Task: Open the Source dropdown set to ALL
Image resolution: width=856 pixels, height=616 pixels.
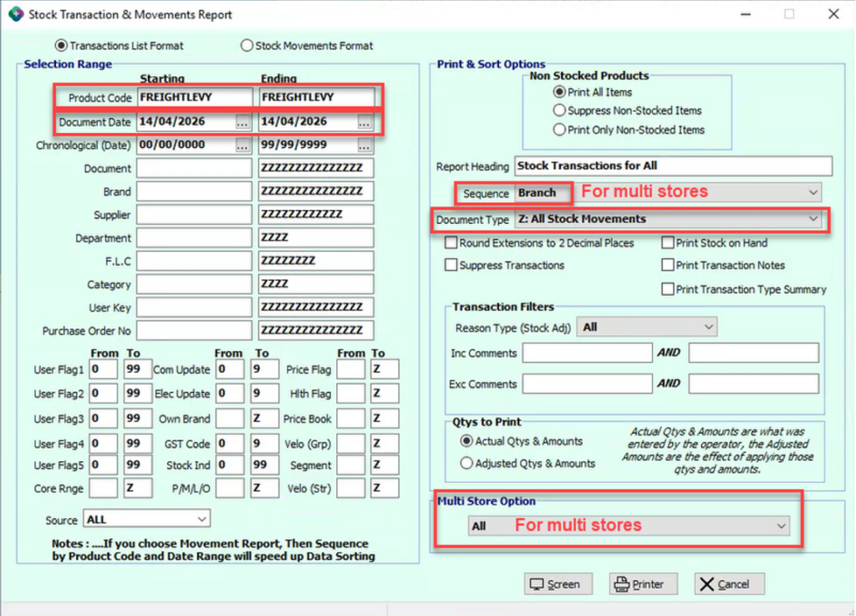Action: 201,520
